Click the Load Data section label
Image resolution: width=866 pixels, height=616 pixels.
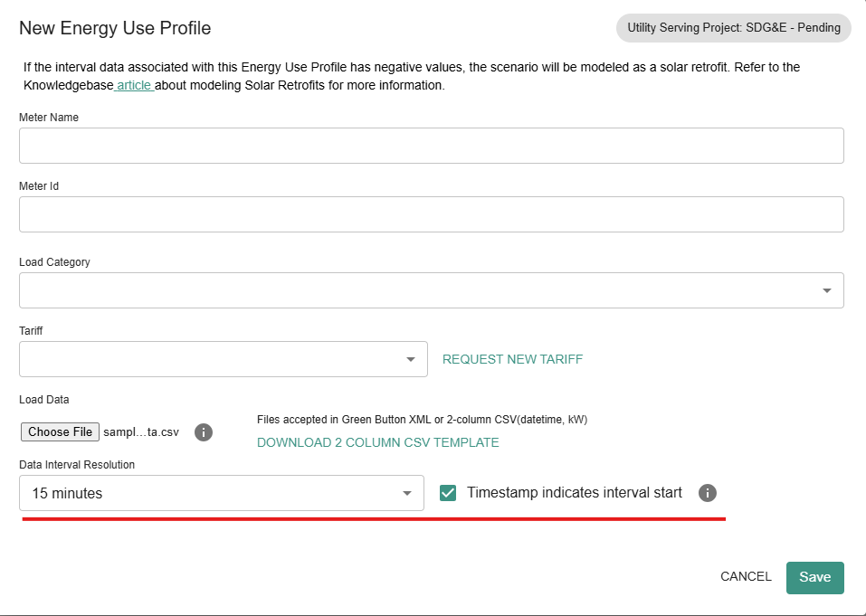[x=44, y=399]
